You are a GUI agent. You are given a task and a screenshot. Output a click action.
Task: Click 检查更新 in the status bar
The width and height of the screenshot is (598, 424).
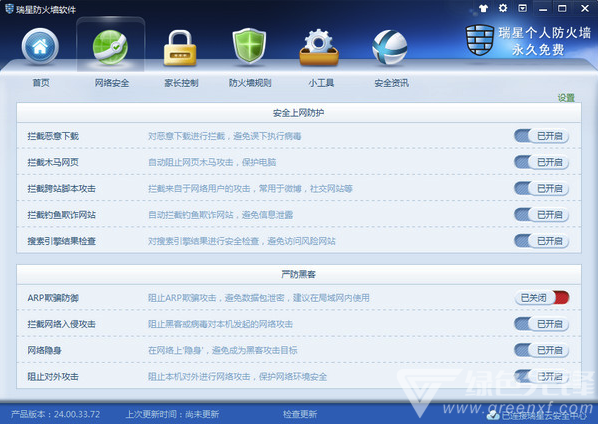300,414
